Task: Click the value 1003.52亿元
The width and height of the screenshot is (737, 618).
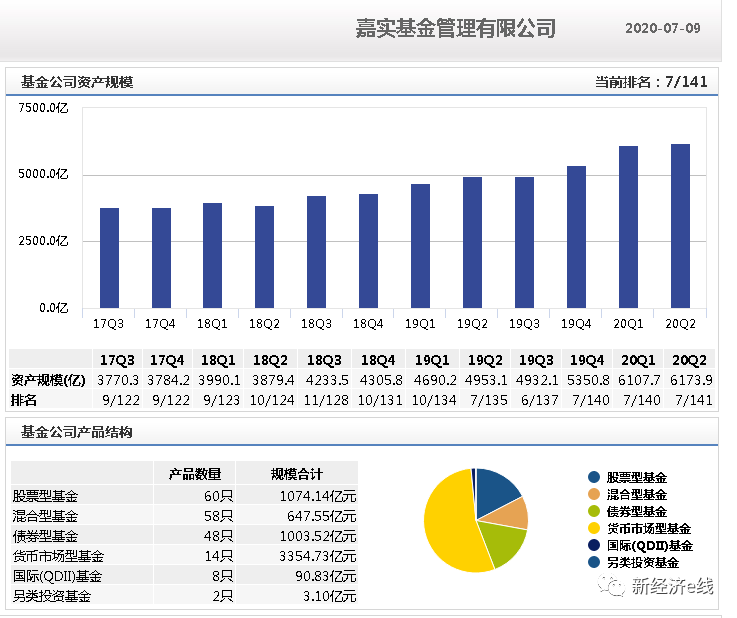Action: tap(318, 536)
